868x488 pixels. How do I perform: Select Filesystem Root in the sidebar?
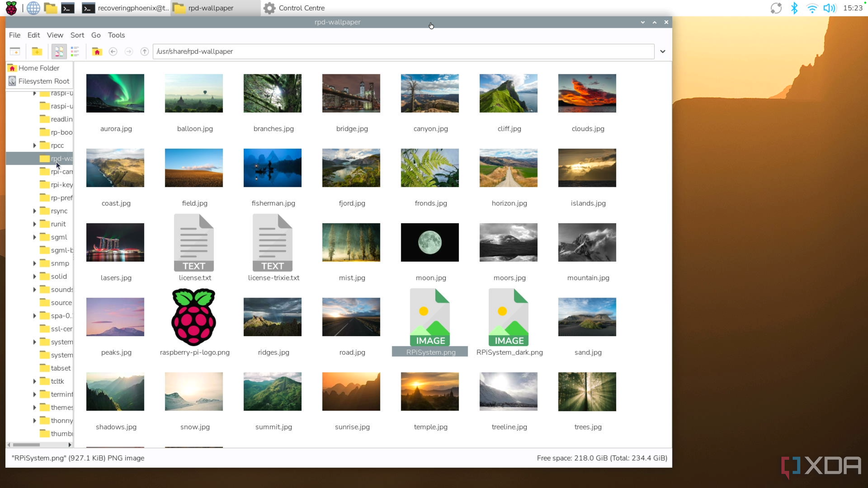pos(44,81)
